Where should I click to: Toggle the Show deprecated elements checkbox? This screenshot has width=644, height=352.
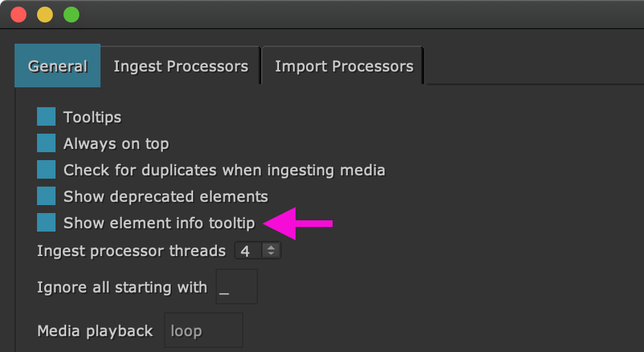pos(46,197)
